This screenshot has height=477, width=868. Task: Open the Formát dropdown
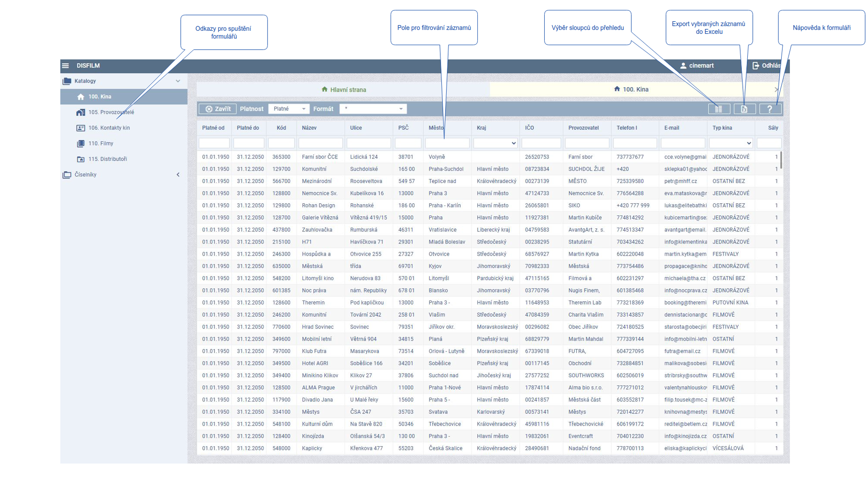tap(373, 109)
